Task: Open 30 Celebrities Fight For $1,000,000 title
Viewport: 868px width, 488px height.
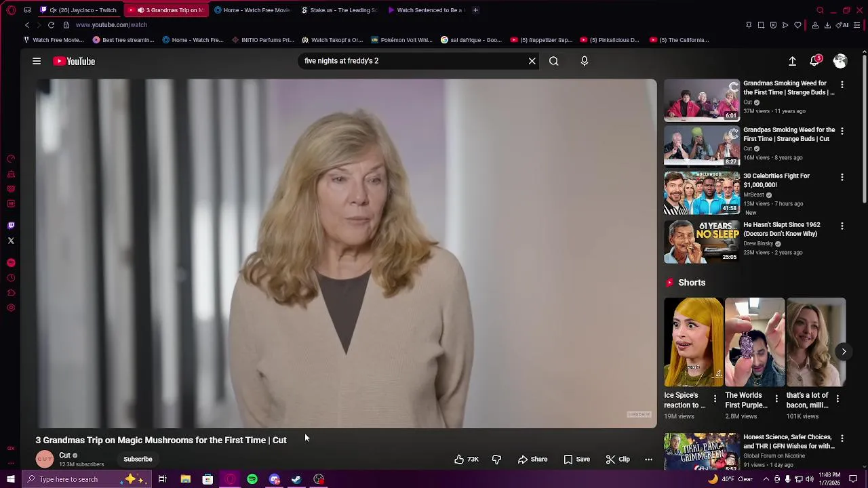Action: (x=776, y=180)
